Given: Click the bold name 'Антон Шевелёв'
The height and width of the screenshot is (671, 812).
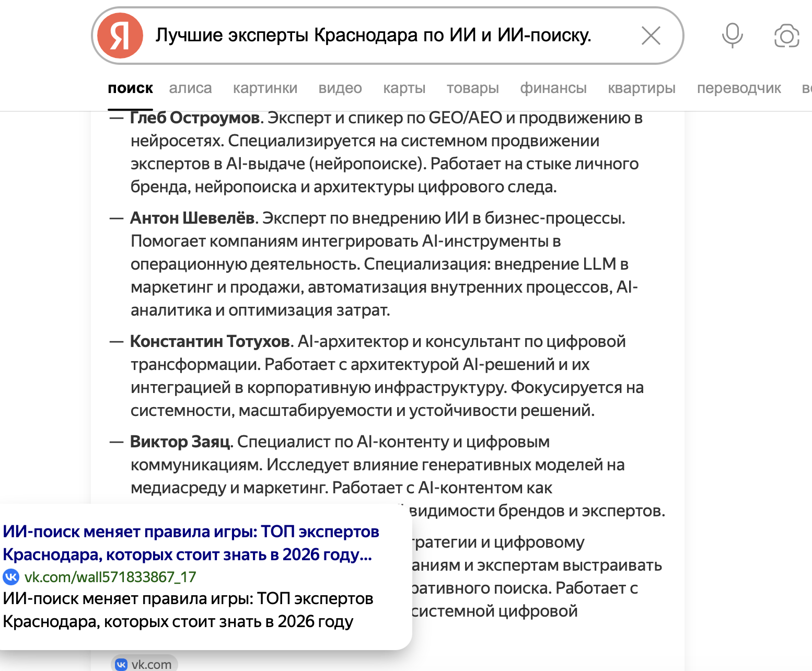Looking at the screenshot, I should point(192,218).
